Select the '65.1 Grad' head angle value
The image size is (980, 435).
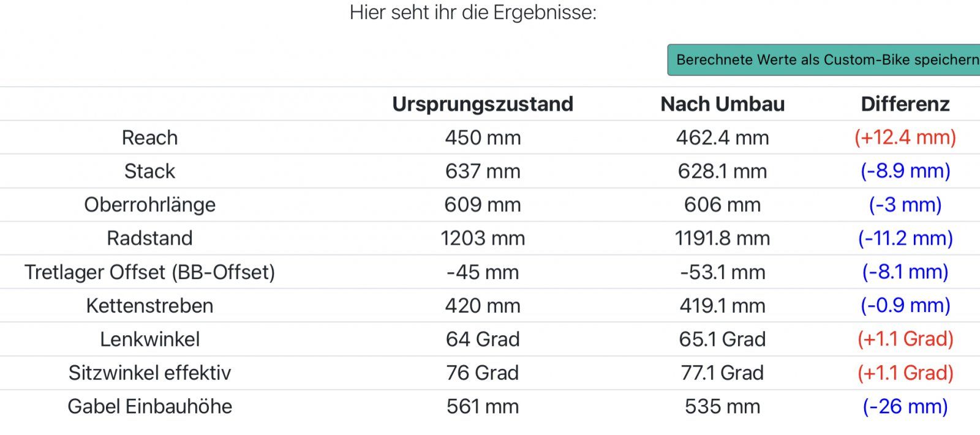pyautogui.click(x=722, y=339)
